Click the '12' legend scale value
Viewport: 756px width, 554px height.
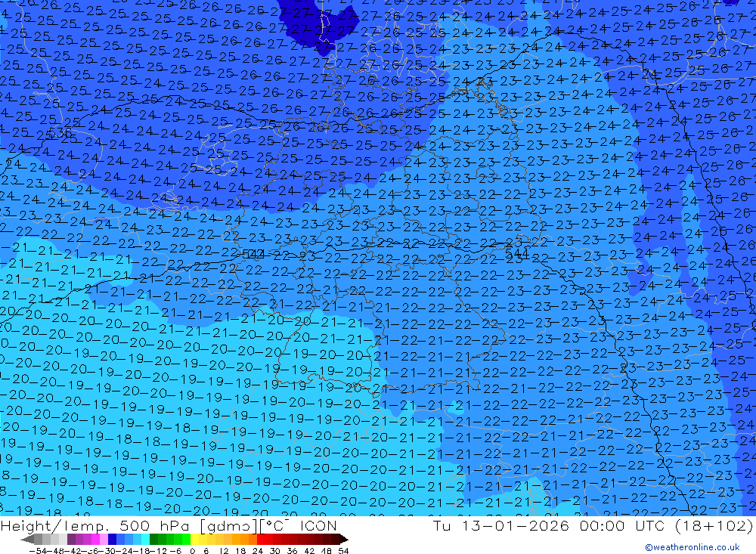click(224, 551)
